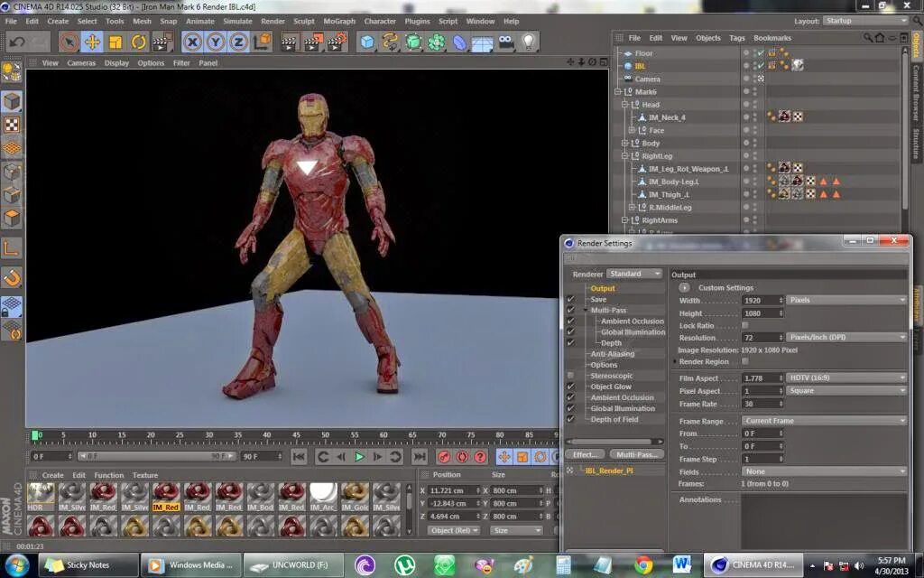Enable the Lock Ratio checkbox
The image size is (924, 578).
pyautogui.click(x=744, y=325)
